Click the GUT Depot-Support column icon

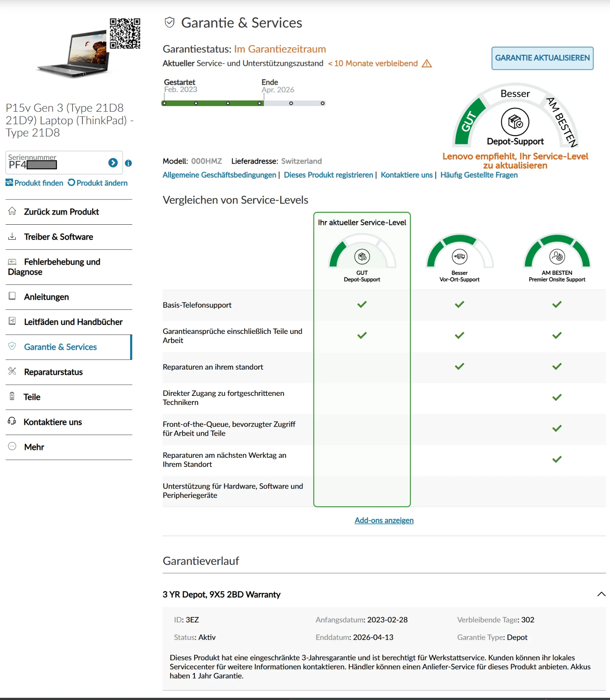pos(362,257)
